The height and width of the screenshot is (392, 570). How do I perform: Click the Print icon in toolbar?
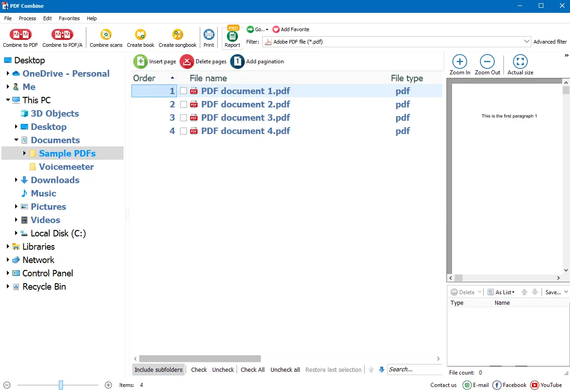[209, 35]
